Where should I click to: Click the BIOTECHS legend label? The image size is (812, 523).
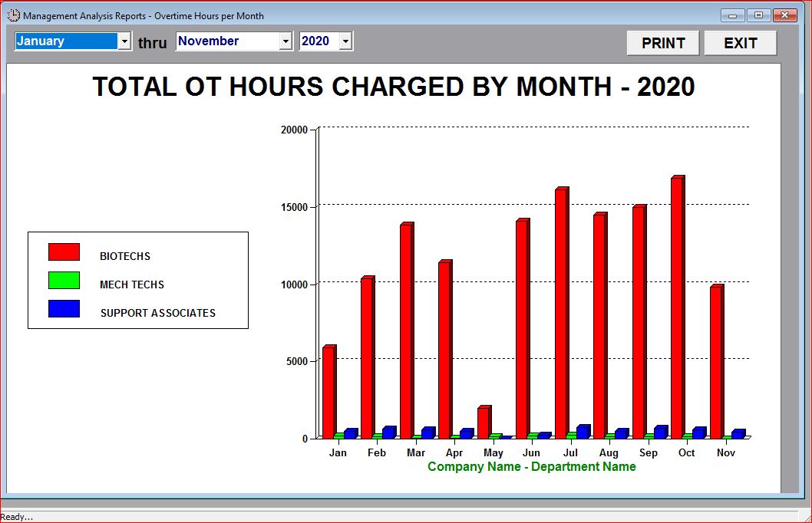pyautogui.click(x=125, y=256)
